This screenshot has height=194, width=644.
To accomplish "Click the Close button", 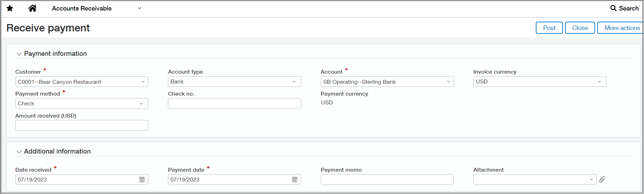I will point(580,28).
